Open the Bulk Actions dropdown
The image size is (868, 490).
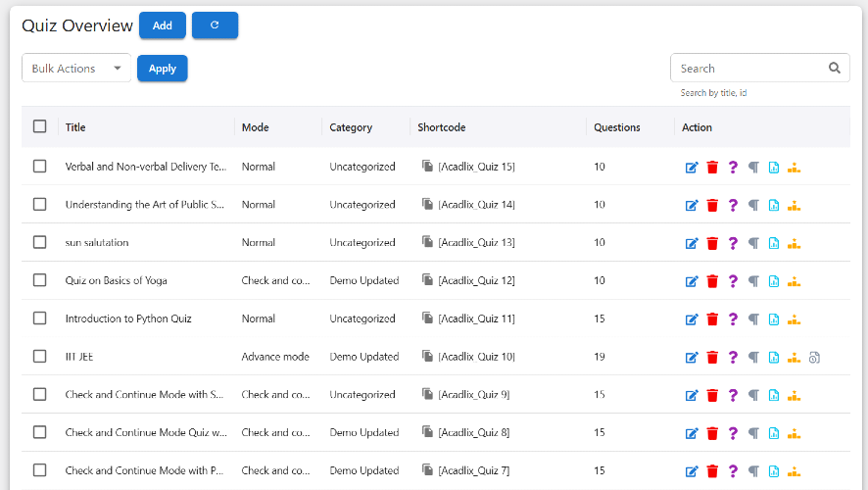[x=76, y=68]
